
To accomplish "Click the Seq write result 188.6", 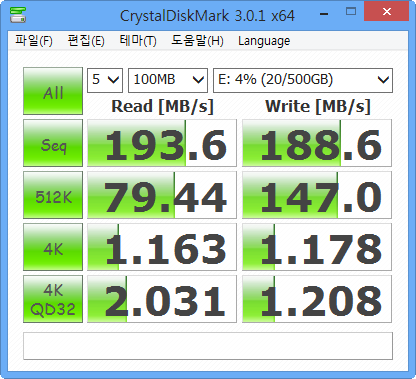I will [317, 143].
